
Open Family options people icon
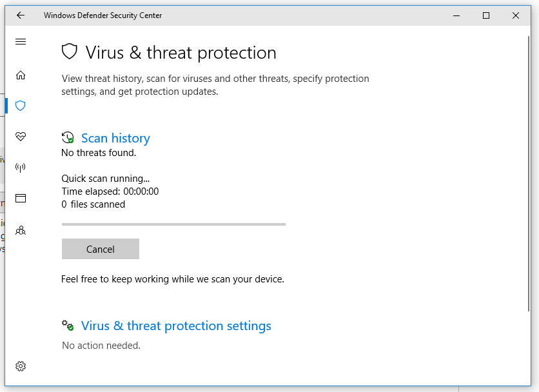coord(20,230)
